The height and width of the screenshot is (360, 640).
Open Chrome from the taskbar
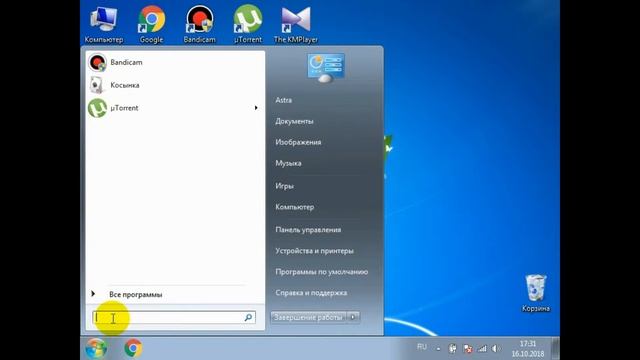(133, 348)
